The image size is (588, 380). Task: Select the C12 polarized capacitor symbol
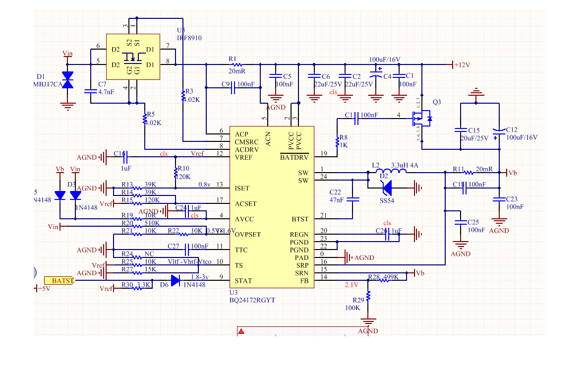coord(499,131)
